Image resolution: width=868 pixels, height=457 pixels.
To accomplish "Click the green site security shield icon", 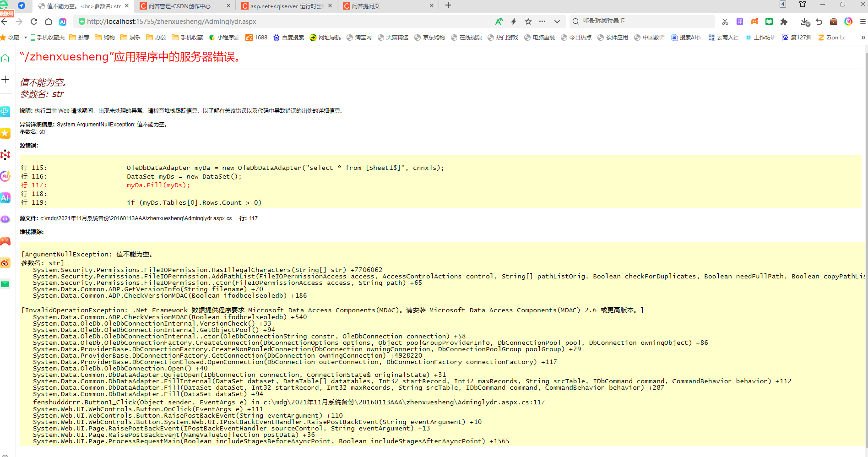I will (81, 22).
